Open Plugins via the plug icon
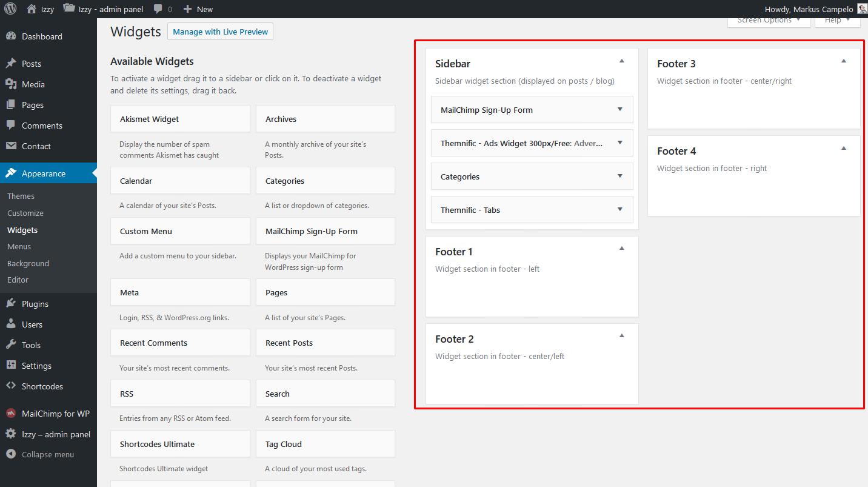Screen dimensions: 868x487 (x=11, y=304)
